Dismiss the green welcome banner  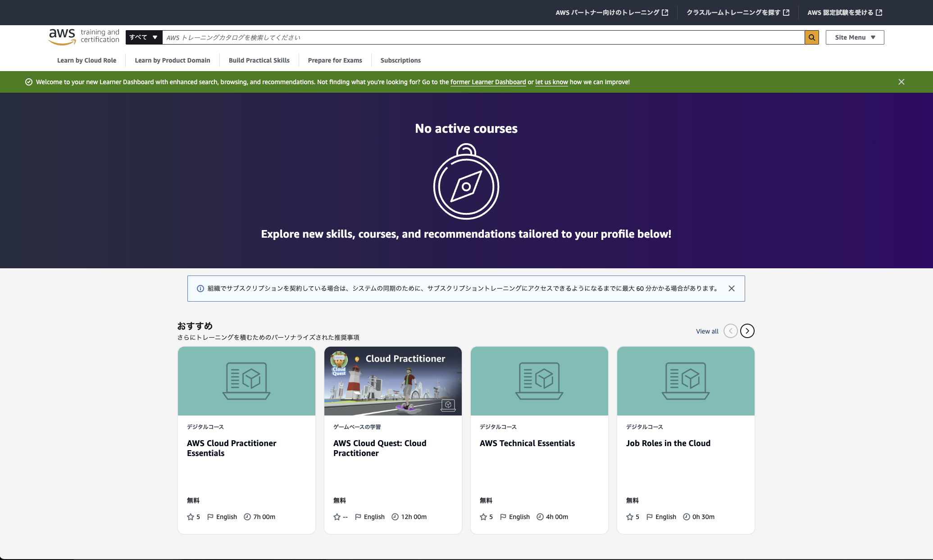901,81
